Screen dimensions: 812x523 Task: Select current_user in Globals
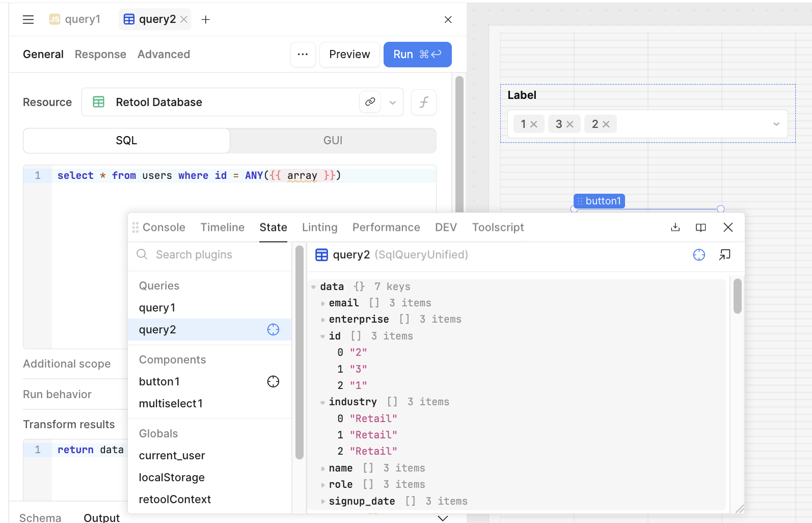click(209, 456)
